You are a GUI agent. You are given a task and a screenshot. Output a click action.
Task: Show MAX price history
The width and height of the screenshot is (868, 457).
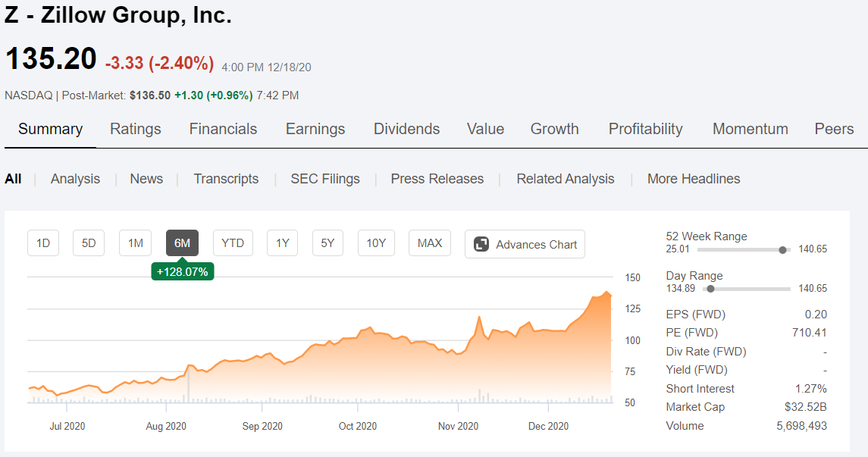pyautogui.click(x=430, y=243)
